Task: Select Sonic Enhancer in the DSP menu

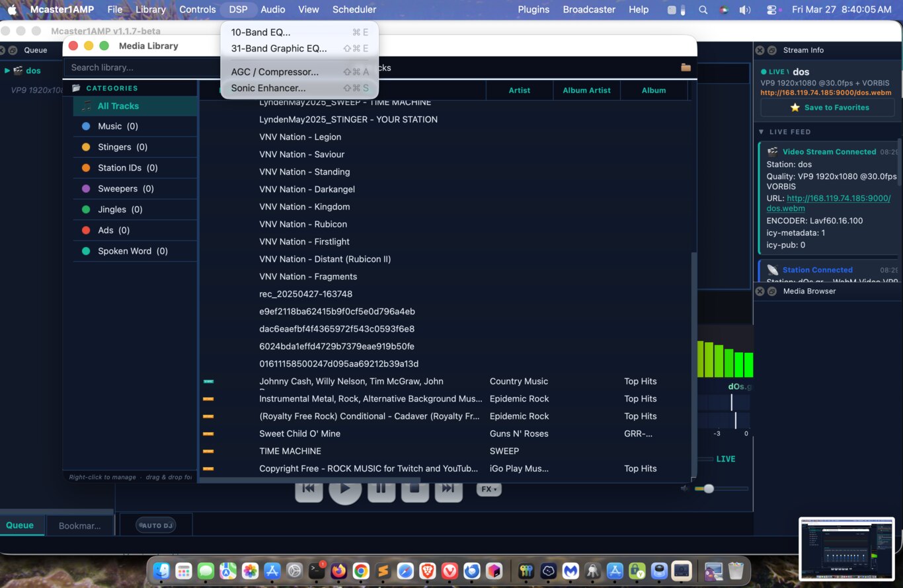Action: coord(299,88)
